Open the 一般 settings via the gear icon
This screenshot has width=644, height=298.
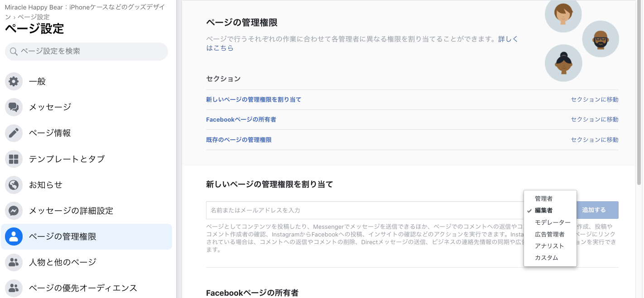(14, 81)
